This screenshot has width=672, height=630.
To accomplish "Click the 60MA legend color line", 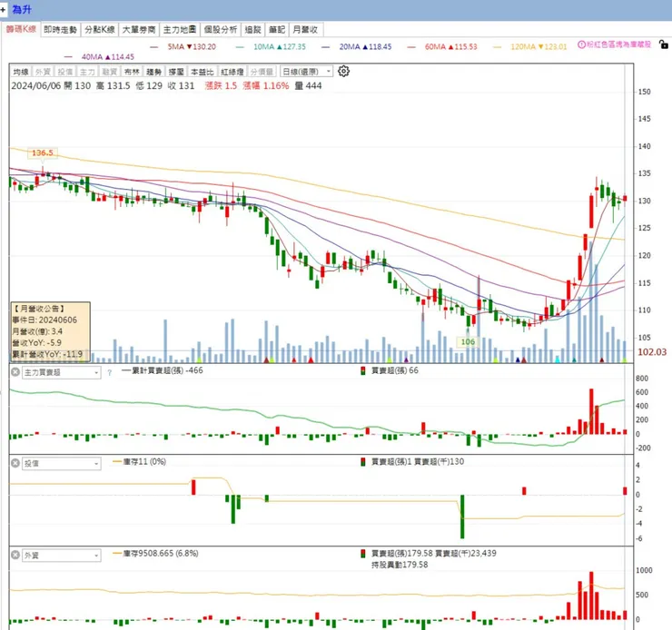I will point(411,46).
